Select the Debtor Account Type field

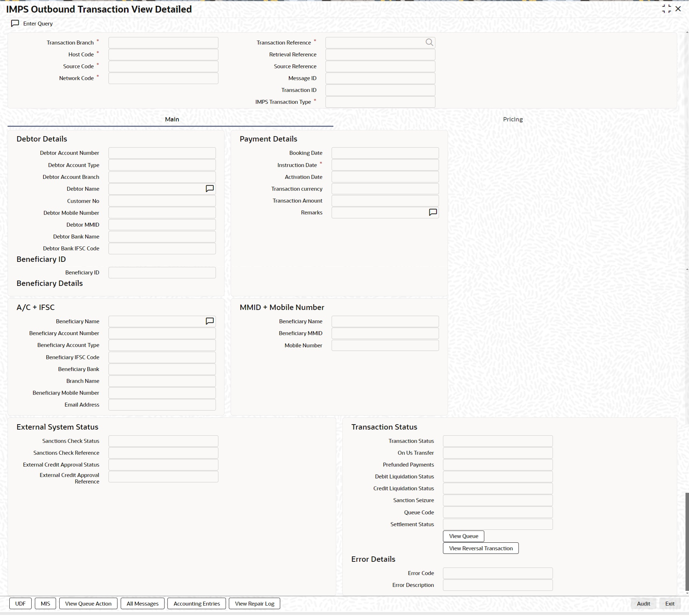(162, 165)
